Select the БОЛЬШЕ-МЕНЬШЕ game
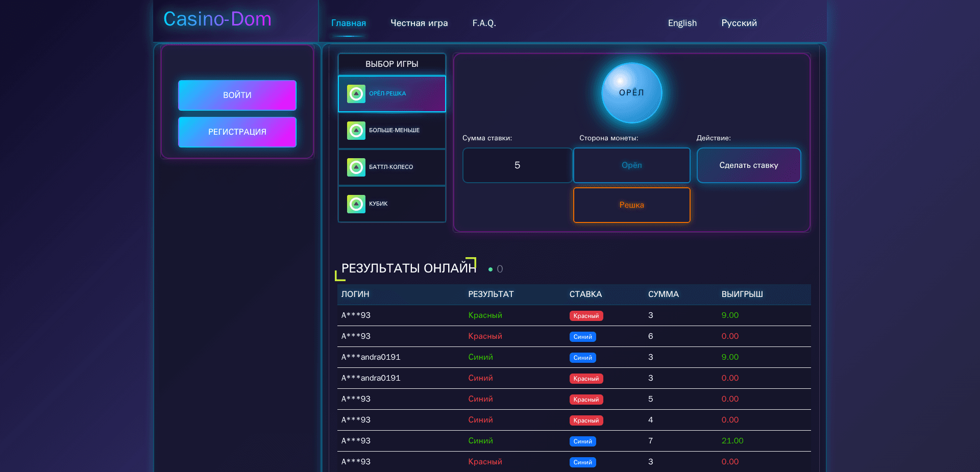This screenshot has width=980, height=472. (x=392, y=131)
